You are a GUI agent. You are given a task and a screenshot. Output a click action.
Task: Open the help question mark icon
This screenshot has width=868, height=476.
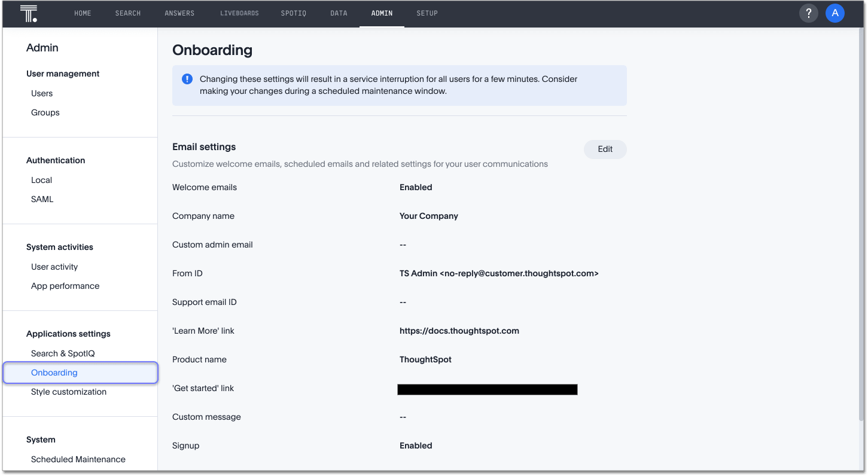pyautogui.click(x=808, y=13)
